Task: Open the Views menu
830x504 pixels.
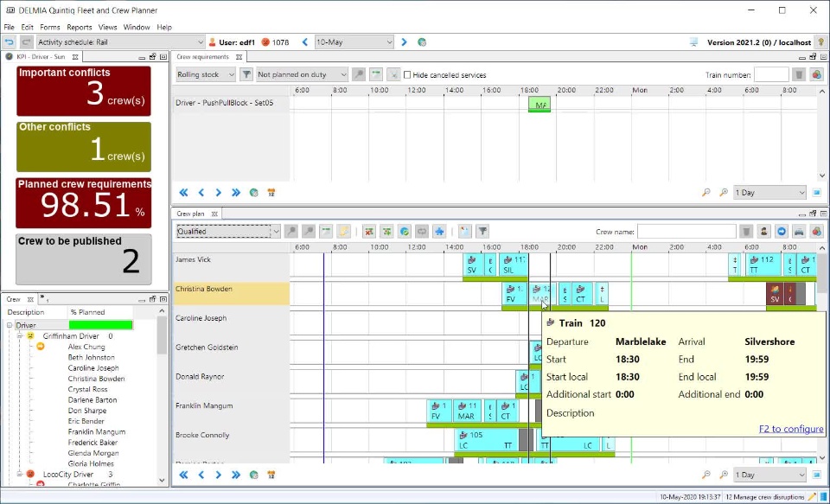Action: pos(107,27)
